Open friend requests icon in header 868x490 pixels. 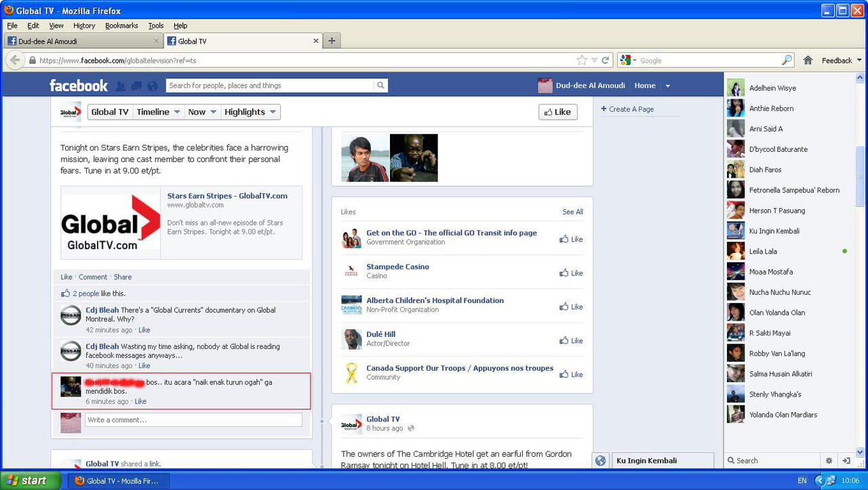(121, 86)
